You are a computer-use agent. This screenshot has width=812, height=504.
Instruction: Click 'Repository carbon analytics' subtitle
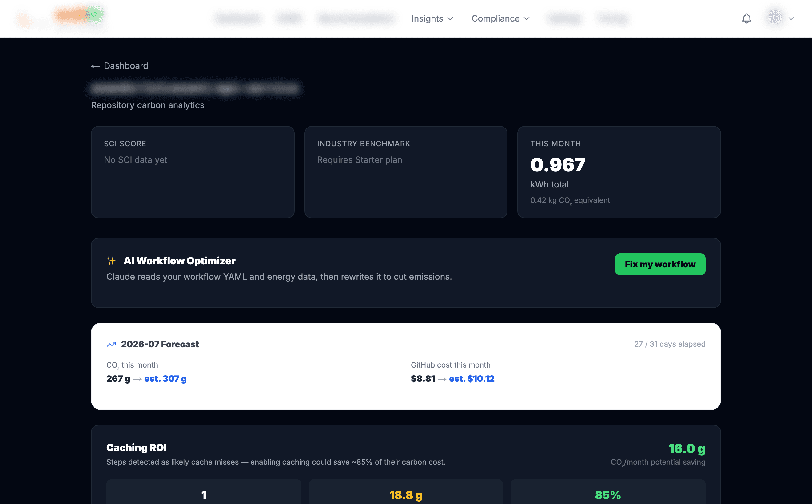coord(147,105)
